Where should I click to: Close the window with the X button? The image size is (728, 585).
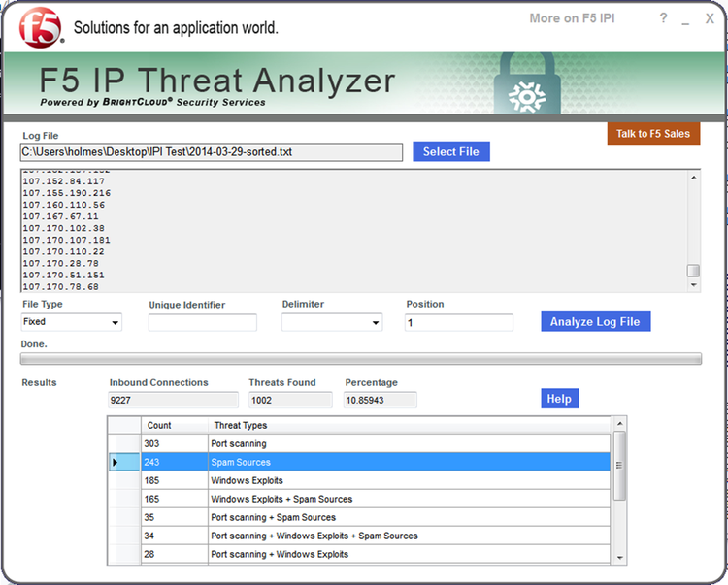pyautogui.click(x=710, y=18)
